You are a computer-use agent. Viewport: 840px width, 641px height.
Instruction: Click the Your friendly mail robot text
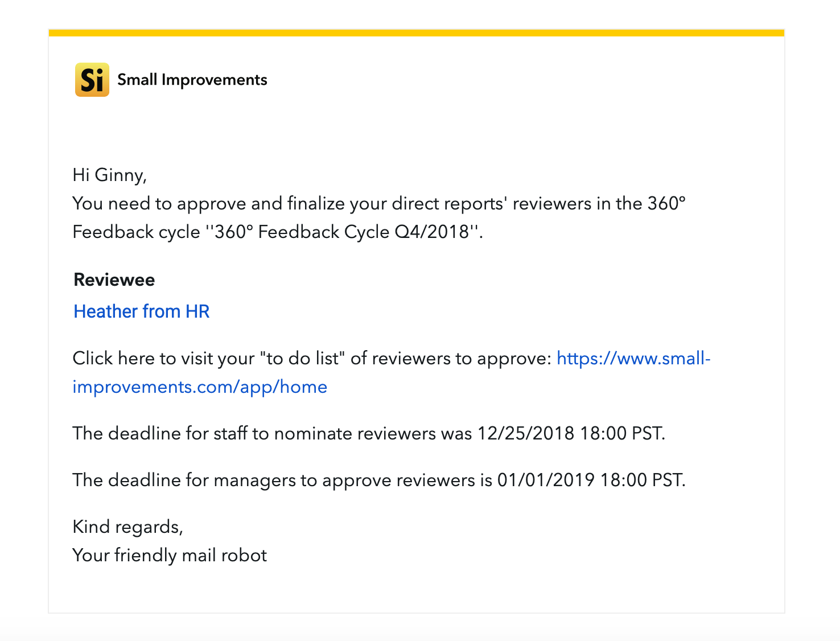point(169,555)
